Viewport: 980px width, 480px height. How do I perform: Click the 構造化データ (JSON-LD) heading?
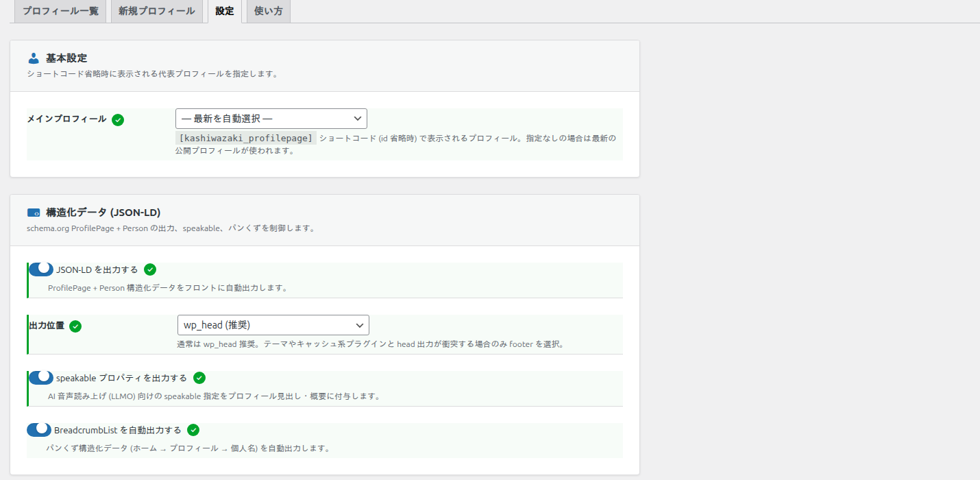pos(103,213)
